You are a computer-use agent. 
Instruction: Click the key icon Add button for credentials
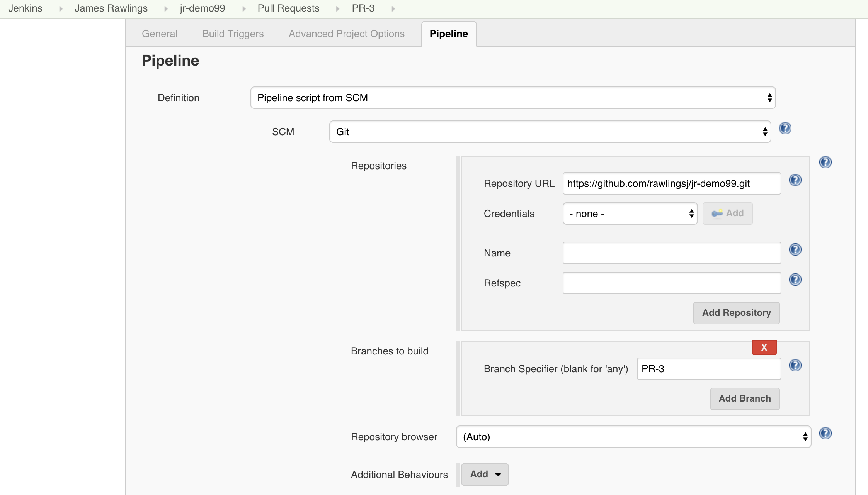[x=727, y=213]
